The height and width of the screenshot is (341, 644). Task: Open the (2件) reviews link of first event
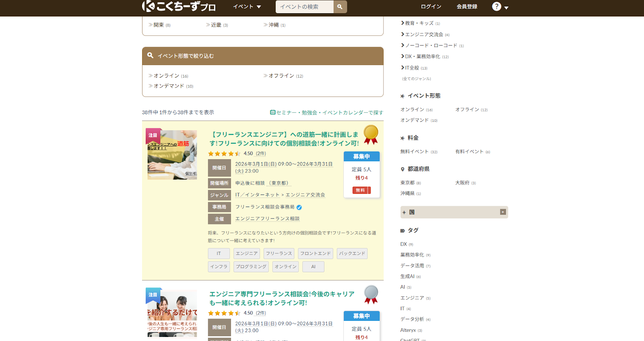point(261,154)
